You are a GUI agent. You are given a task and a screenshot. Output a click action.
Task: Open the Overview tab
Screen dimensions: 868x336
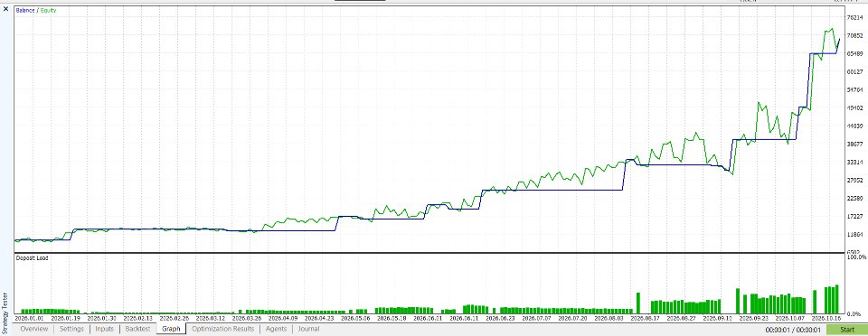pos(34,329)
